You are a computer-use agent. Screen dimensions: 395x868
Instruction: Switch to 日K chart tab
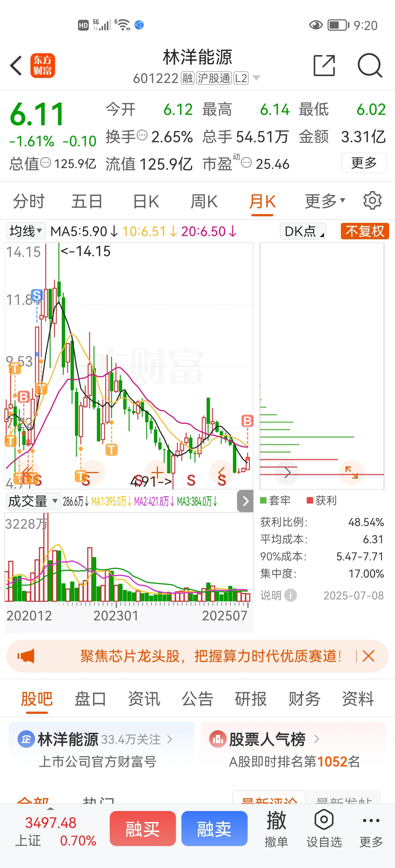pos(146,201)
